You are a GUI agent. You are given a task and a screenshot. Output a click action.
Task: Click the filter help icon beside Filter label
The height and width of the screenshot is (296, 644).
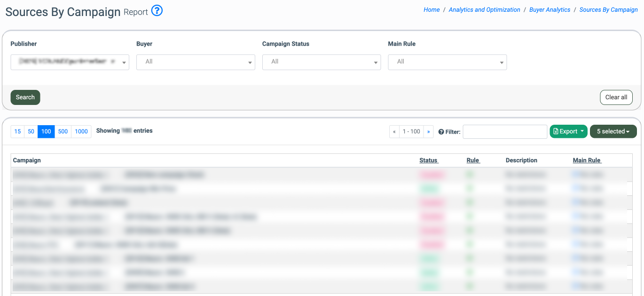point(441,132)
